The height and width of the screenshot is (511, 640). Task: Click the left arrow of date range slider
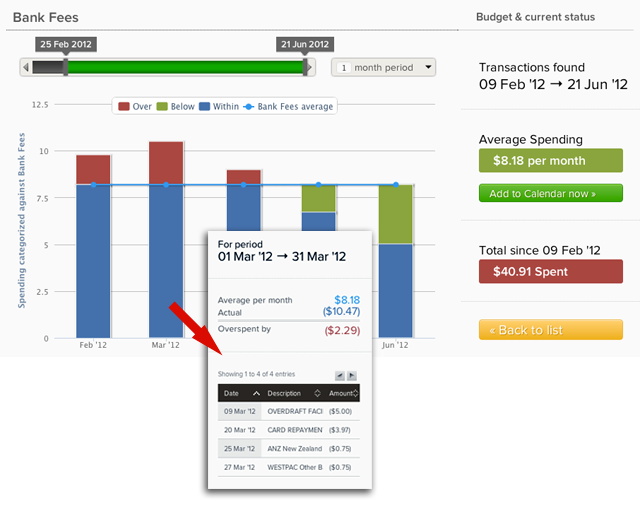point(25,67)
